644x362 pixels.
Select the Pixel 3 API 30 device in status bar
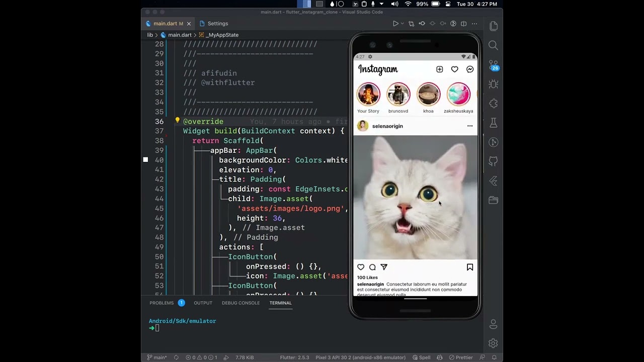pos(360,357)
